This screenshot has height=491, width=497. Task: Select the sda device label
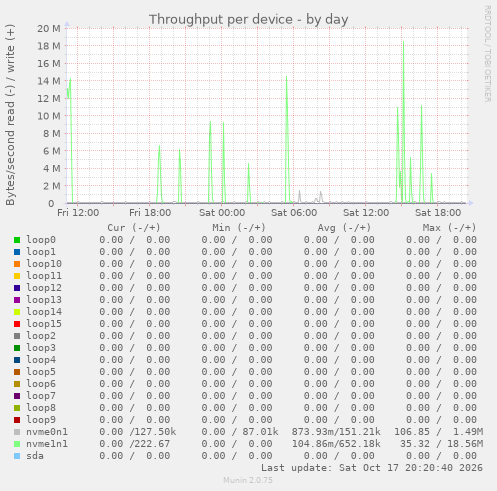(x=35, y=456)
